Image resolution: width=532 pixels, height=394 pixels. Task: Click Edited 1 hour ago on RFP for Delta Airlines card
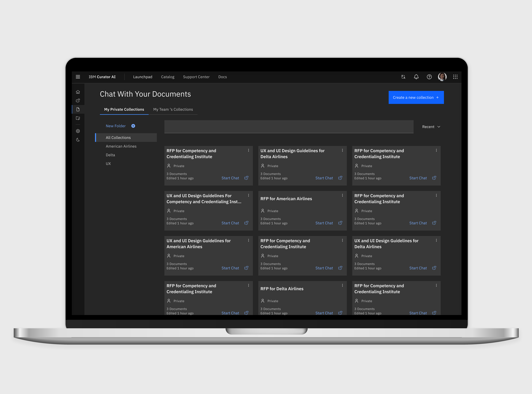[274, 313]
